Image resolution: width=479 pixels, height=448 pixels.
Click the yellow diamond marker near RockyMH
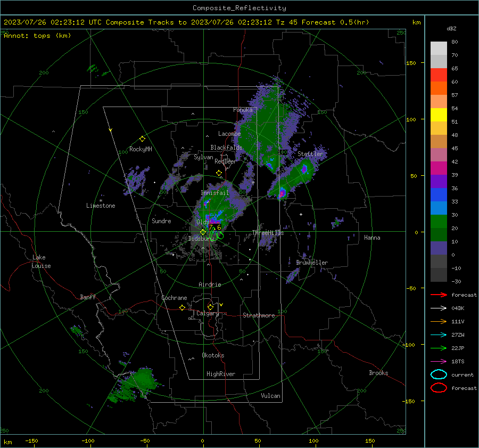pos(142,139)
